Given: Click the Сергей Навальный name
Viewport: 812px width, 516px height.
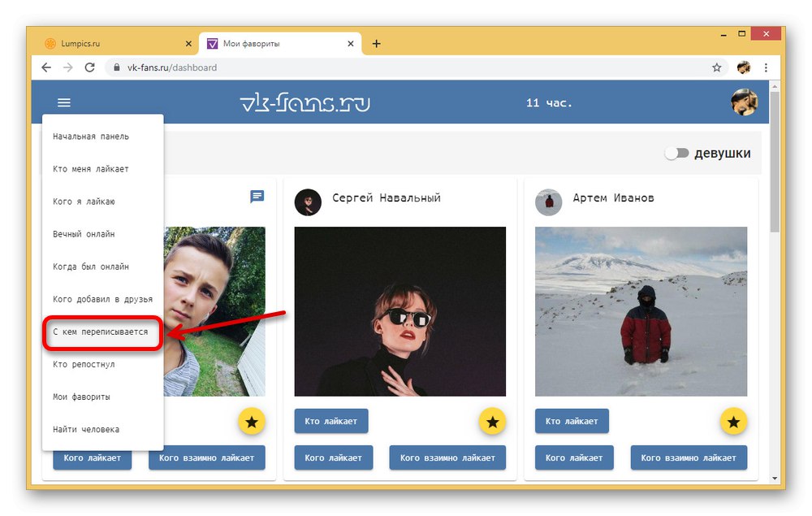Looking at the screenshot, I should pos(387,198).
